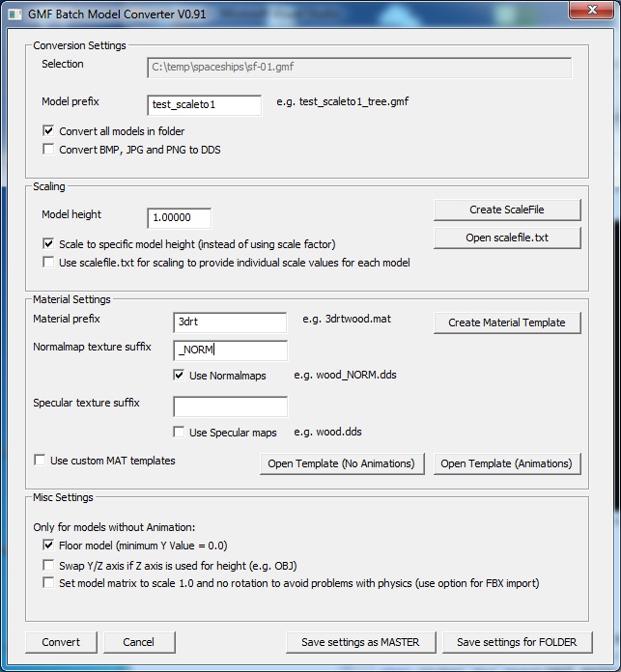Click 'Save settings as MASTER' button
This screenshot has height=672, width=621.
point(360,642)
